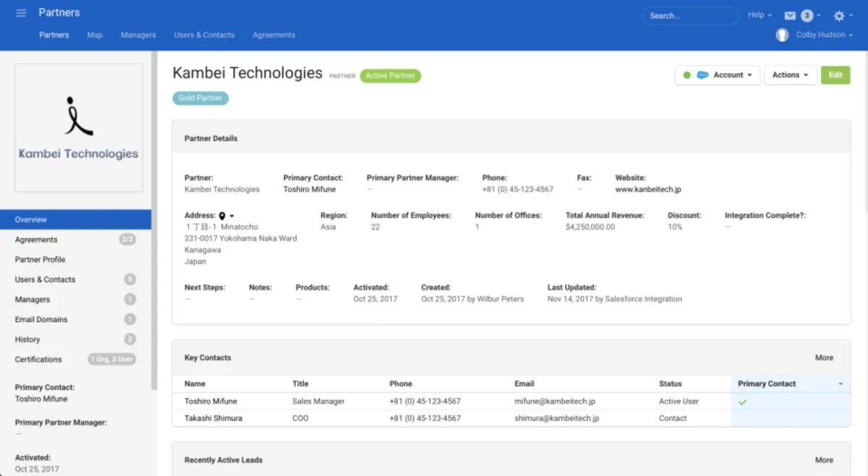Switch to the Map tab

(95, 35)
